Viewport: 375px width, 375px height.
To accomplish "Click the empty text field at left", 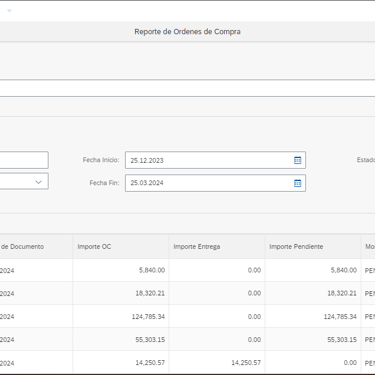I will click(x=24, y=160).
